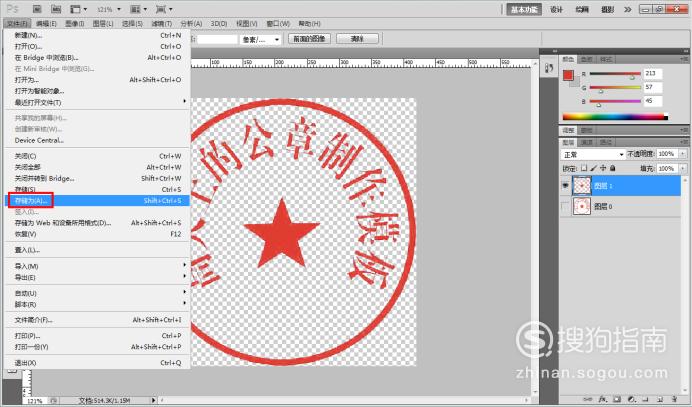Click the lock position icon
Image resolution: width=692 pixels, height=407 pixels.
point(603,168)
